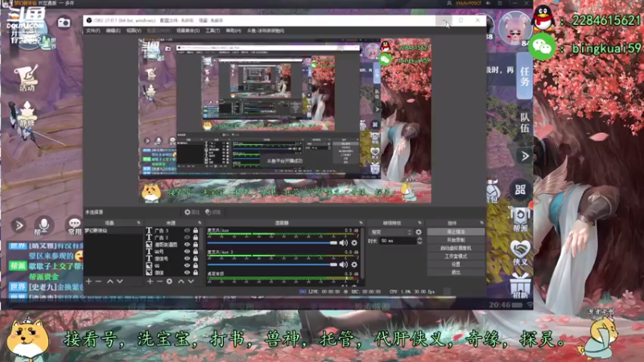Expand the game side panel with right chevron
Viewport: 644px width, 362px height.
[525, 156]
